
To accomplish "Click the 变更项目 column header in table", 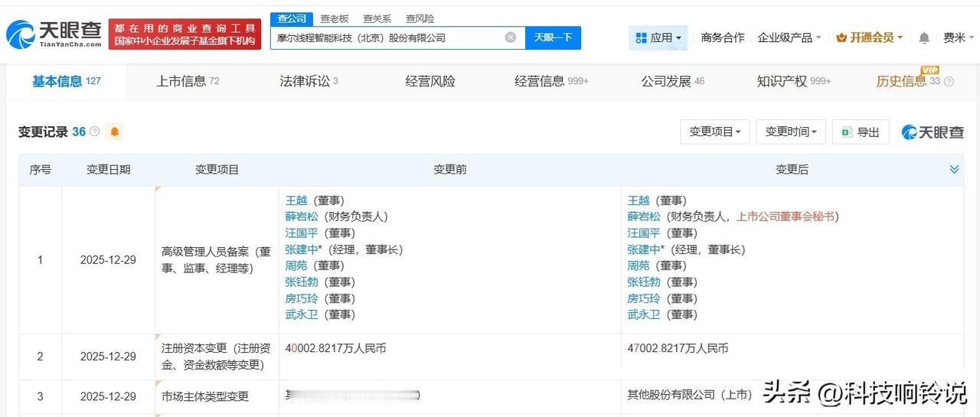I will 217,170.
